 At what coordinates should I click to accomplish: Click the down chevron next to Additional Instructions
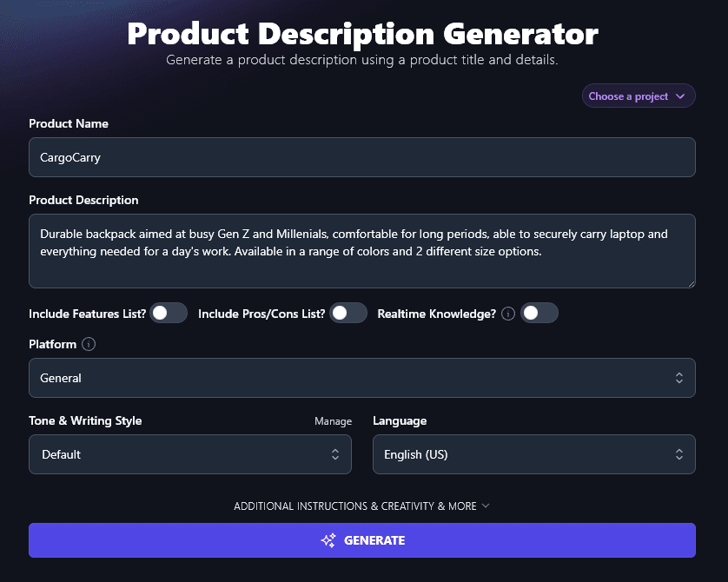pos(486,506)
